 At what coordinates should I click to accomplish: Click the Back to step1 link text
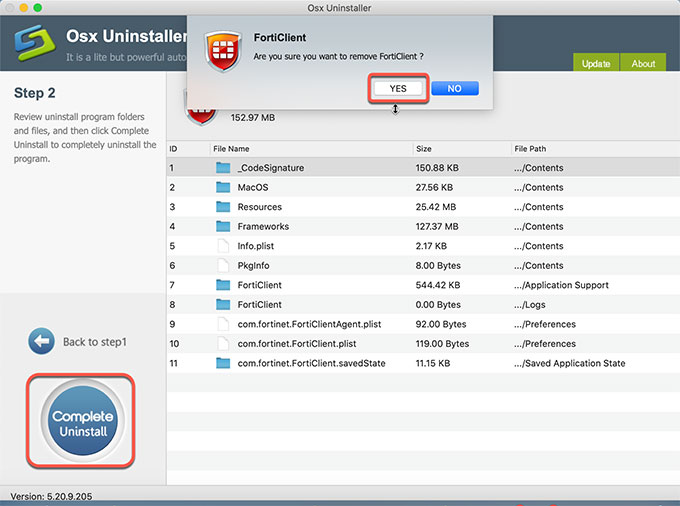94,342
